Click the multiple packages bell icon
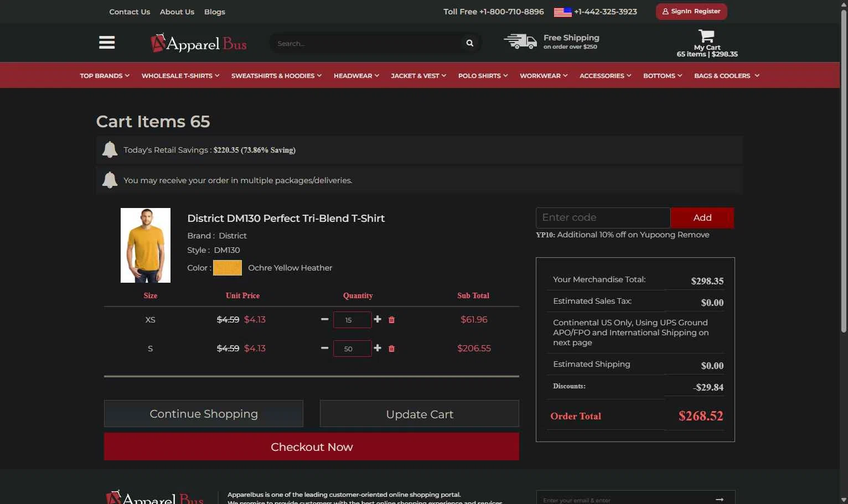The width and height of the screenshot is (848, 504). (x=110, y=180)
